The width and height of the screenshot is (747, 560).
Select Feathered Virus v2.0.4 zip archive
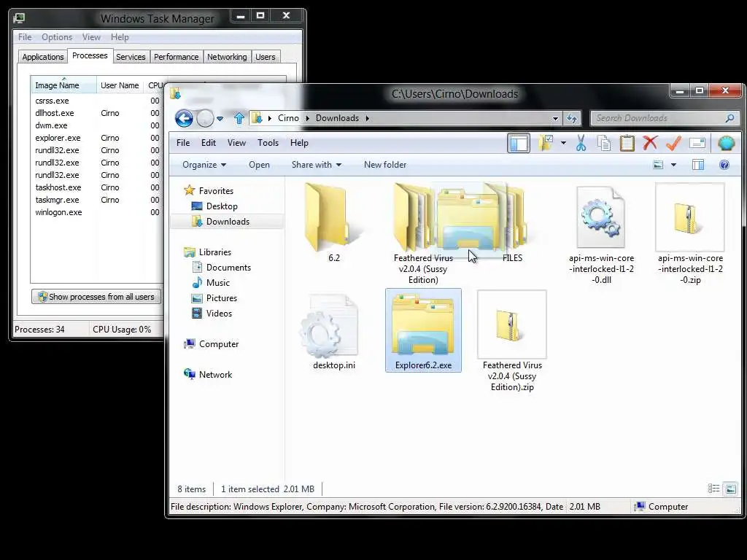pyautogui.click(x=512, y=341)
